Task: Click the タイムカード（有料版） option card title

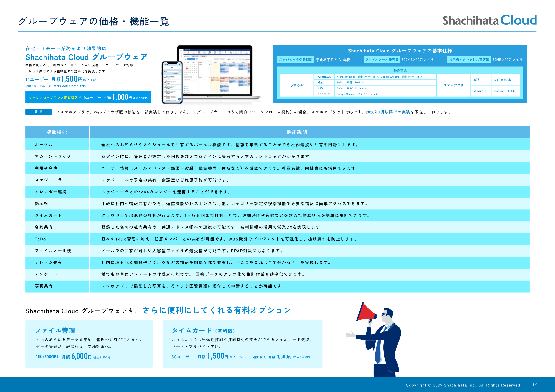Action: pos(204,330)
